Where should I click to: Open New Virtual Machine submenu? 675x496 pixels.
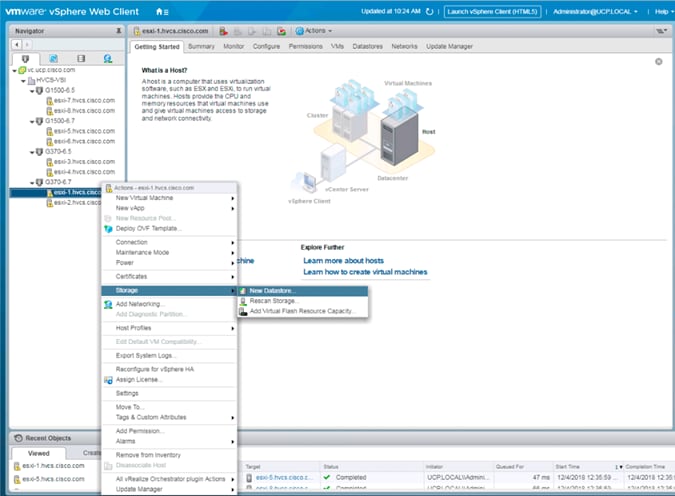pyautogui.click(x=169, y=198)
